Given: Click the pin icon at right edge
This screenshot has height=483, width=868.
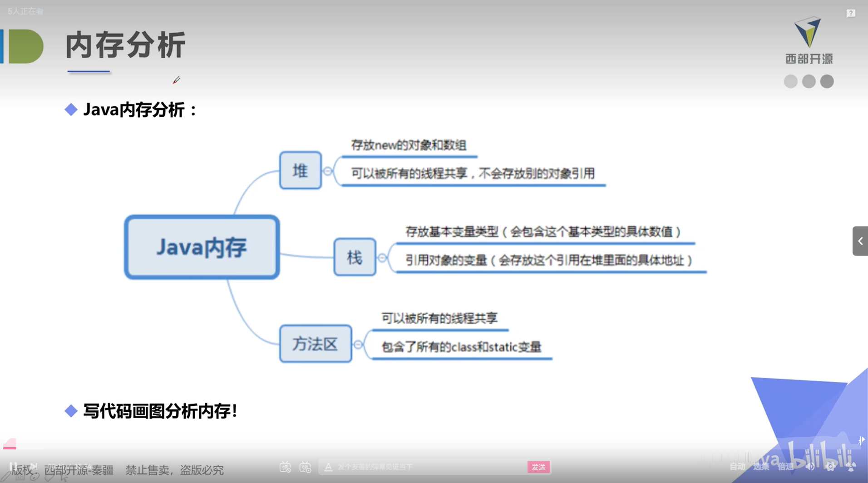Looking at the screenshot, I should coord(861,440).
